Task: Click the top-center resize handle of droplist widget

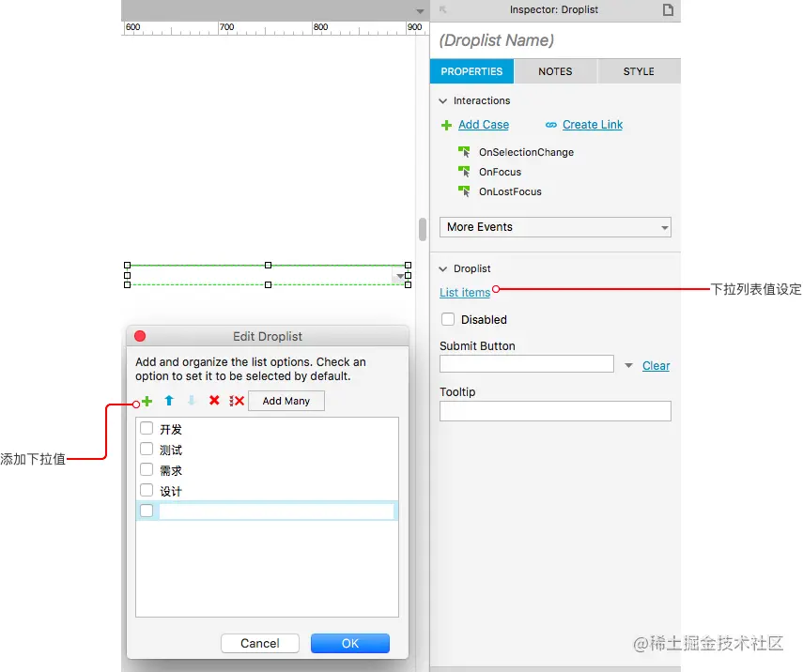Action: tap(268, 265)
